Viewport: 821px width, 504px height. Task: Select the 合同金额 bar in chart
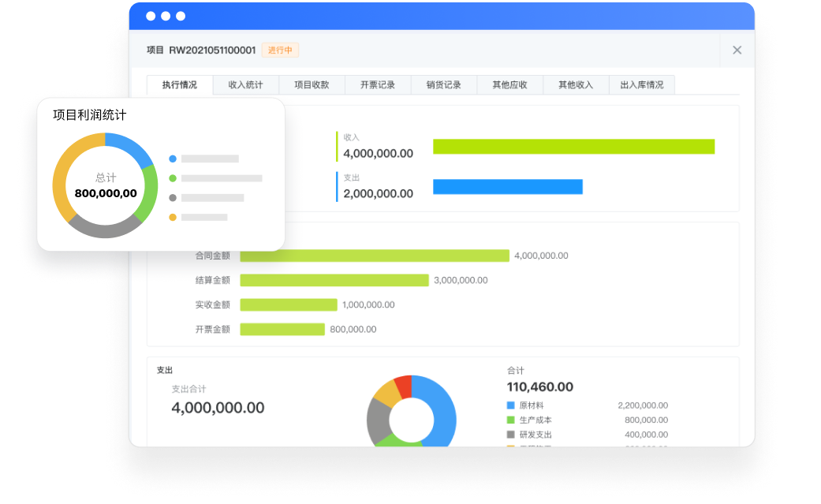[375, 256]
